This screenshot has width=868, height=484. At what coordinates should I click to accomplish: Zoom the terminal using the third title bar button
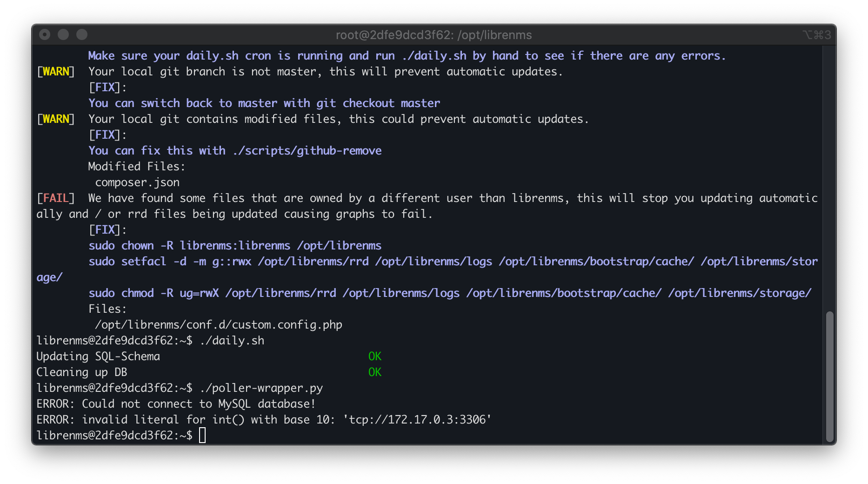[x=82, y=34]
